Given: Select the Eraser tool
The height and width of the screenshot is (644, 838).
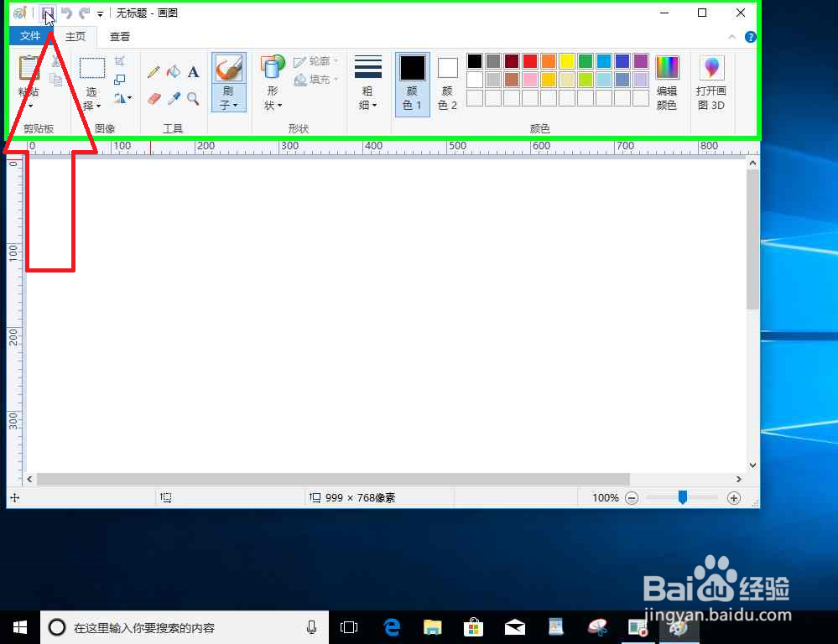Looking at the screenshot, I should coord(154,98).
